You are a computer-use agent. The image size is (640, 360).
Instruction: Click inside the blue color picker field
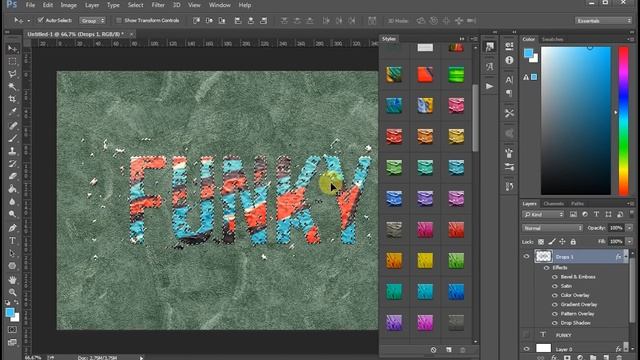pos(576,121)
